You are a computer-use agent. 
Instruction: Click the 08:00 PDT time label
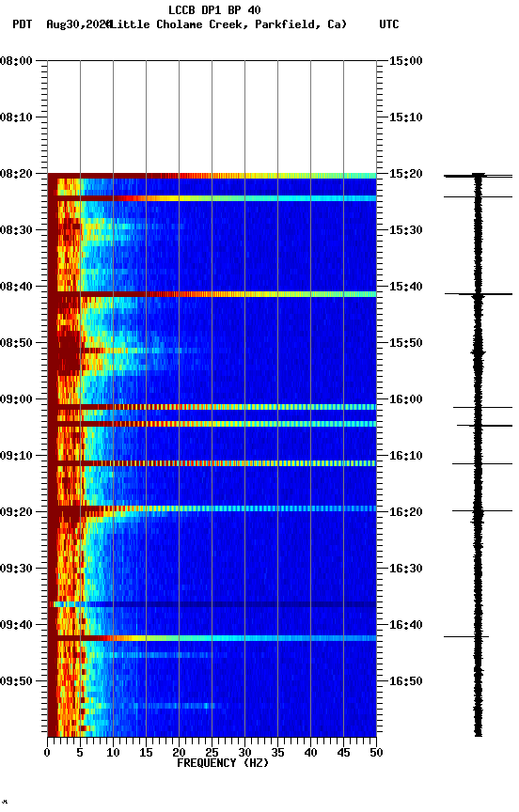pos(16,60)
